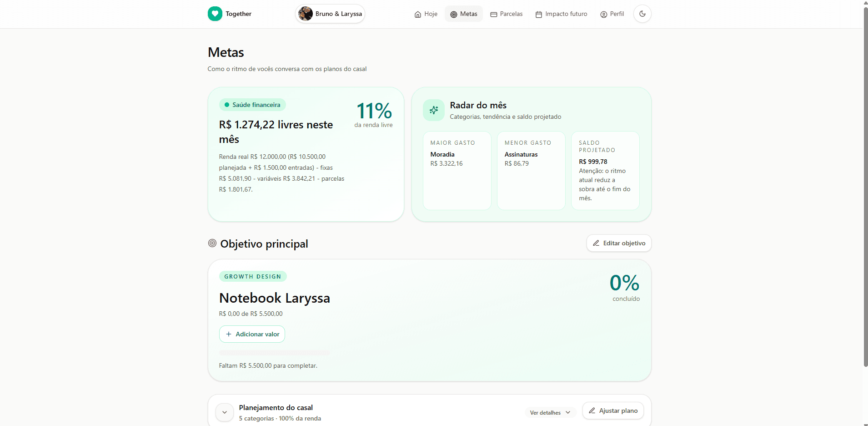Image resolution: width=868 pixels, height=426 pixels.
Task: Go to the Perfil page
Action: click(x=612, y=14)
